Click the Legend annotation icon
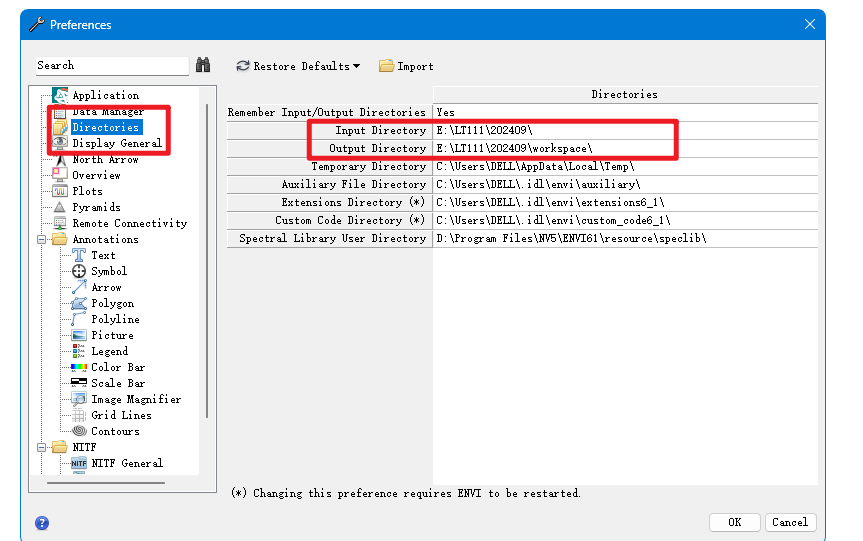The width and height of the screenshot is (863, 541). [79, 351]
